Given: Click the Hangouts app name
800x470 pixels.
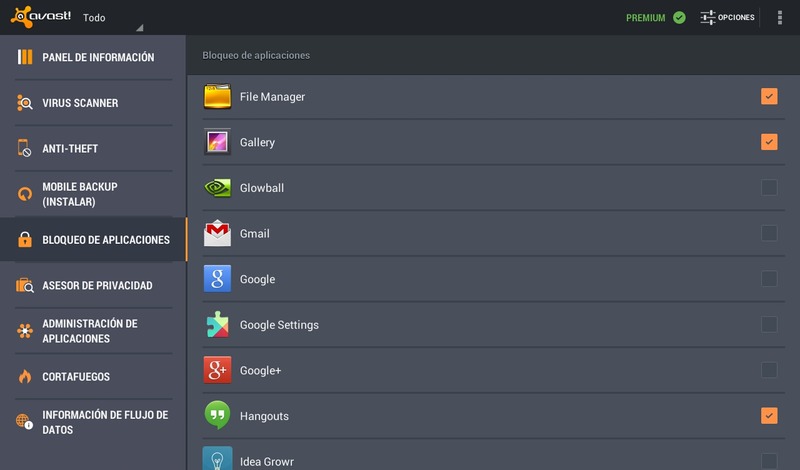Looking at the screenshot, I should [x=264, y=416].
